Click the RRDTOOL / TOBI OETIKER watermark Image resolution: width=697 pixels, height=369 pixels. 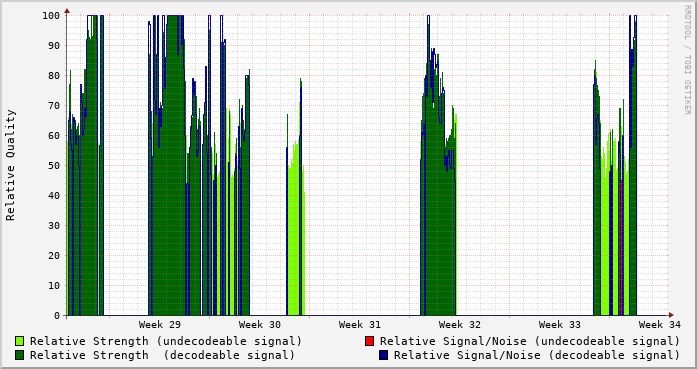pyautogui.click(x=687, y=60)
